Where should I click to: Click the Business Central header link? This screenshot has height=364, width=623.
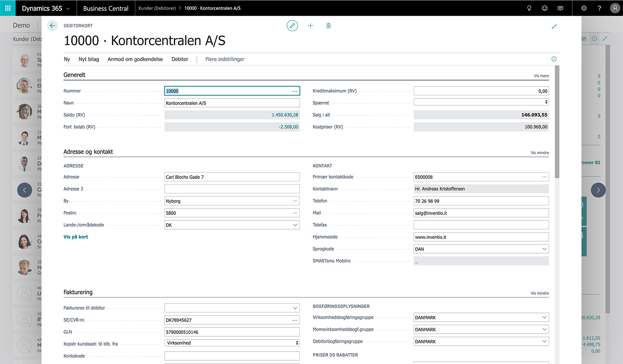click(x=106, y=8)
